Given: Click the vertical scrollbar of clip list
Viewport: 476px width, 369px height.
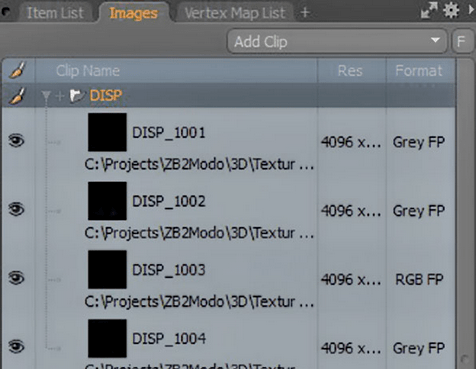Looking at the screenshot, I should point(464,213).
